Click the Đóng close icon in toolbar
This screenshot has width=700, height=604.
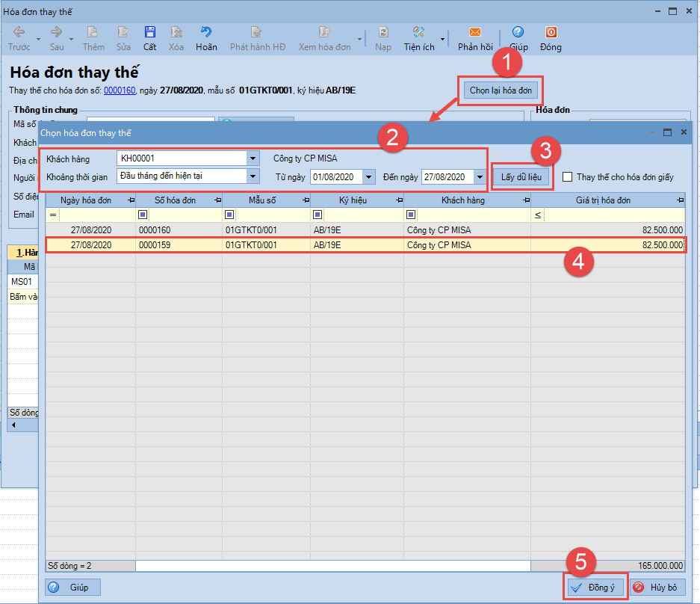551,32
